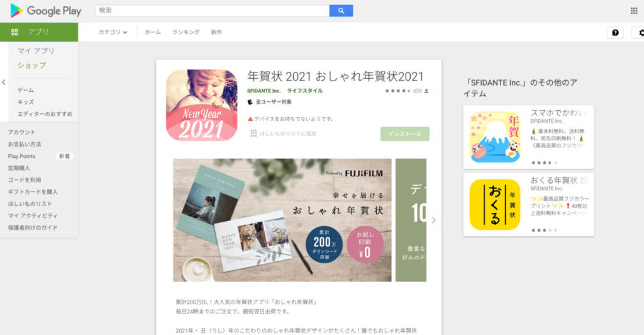Open アカウント in the sidebar
This screenshot has height=335, width=644.
click(x=22, y=132)
